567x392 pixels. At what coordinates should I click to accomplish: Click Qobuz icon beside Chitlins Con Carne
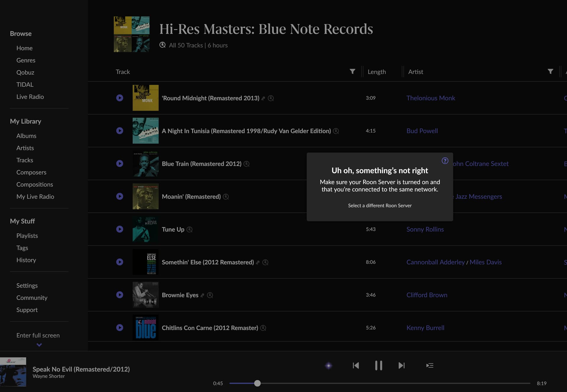[x=263, y=328]
